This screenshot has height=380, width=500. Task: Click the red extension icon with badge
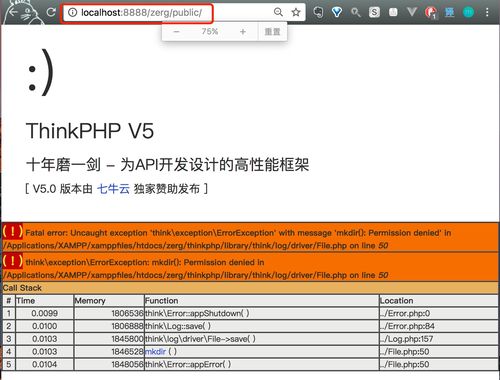coord(431,13)
